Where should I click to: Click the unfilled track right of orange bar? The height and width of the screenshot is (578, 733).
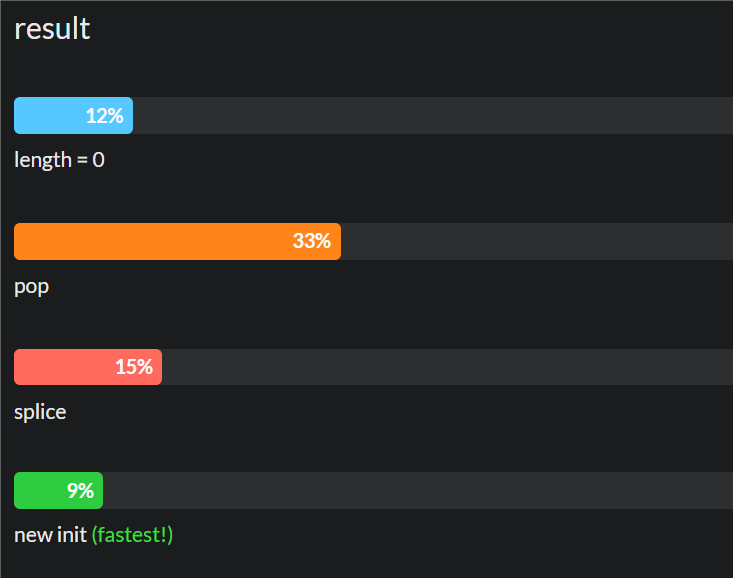tap(535, 241)
